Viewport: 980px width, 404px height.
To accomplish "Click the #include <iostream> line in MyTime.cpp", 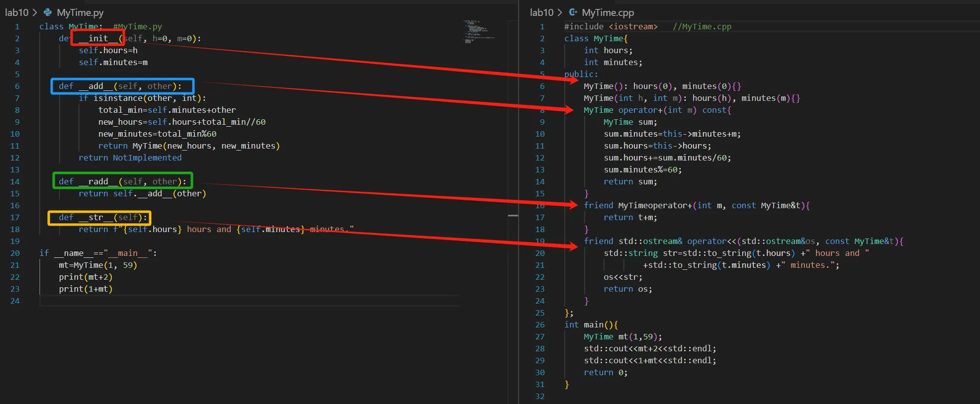I will tap(611, 27).
